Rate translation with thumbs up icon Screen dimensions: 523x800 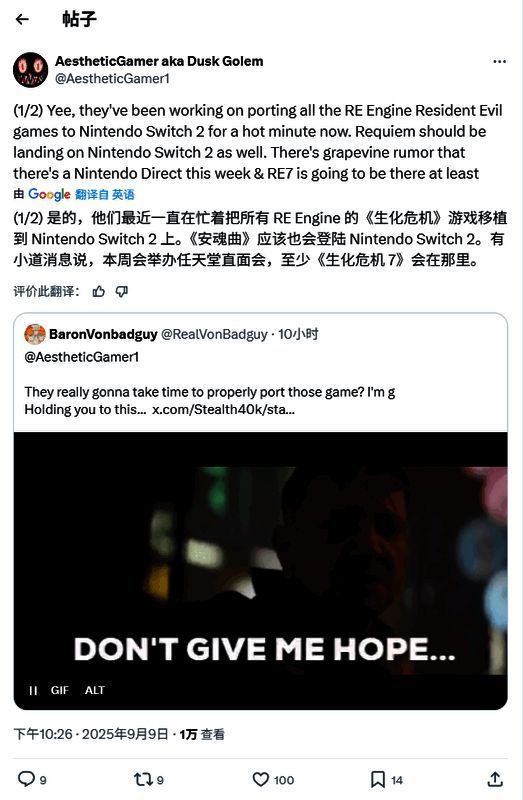[x=98, y=291]
